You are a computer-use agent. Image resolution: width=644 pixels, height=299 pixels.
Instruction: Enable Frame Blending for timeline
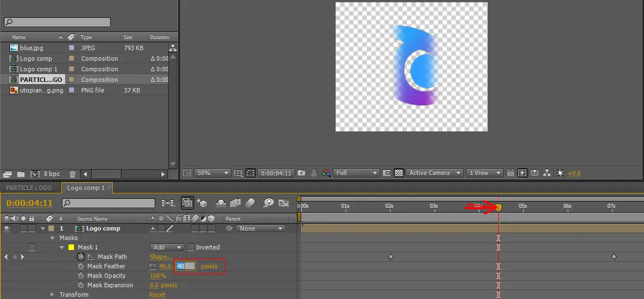(235, 203)
